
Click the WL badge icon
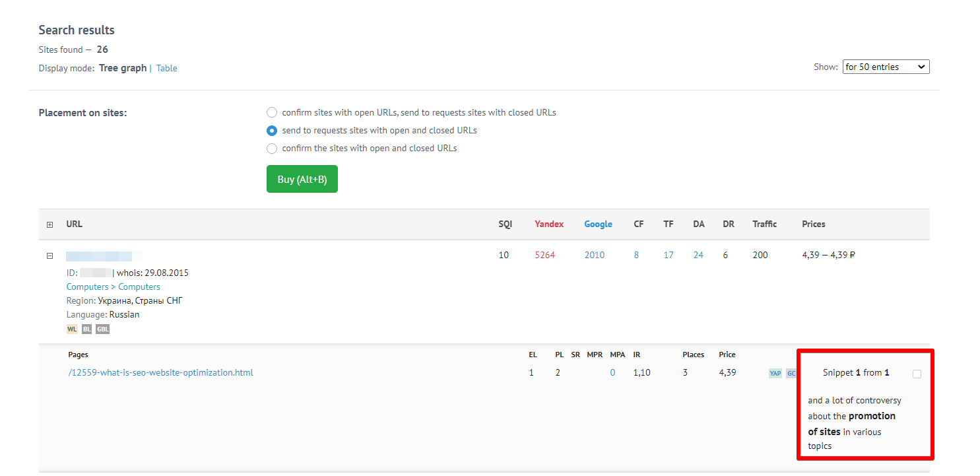72,329
